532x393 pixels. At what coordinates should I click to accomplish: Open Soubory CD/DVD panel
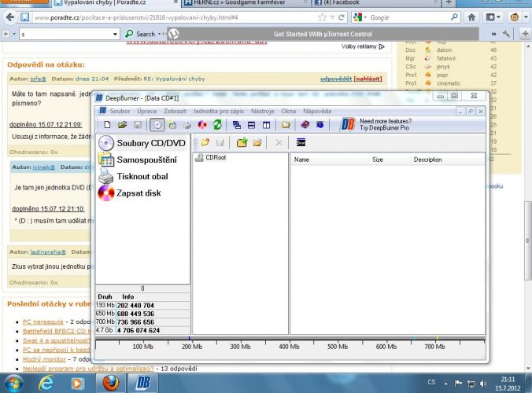click(x=142, y=143)
